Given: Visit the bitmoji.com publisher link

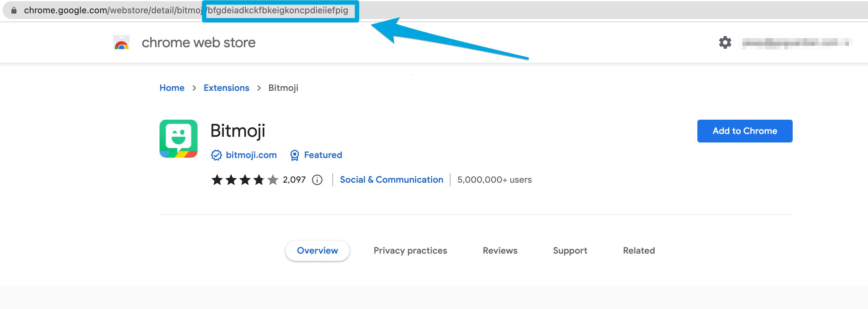Looking at the screenshot, I should [251, 155].
